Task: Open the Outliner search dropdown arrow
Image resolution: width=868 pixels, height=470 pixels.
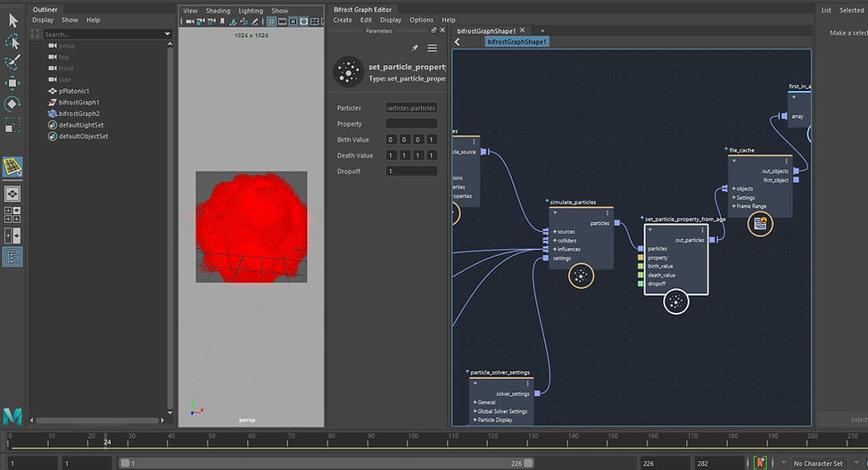Action: (167, 34)
